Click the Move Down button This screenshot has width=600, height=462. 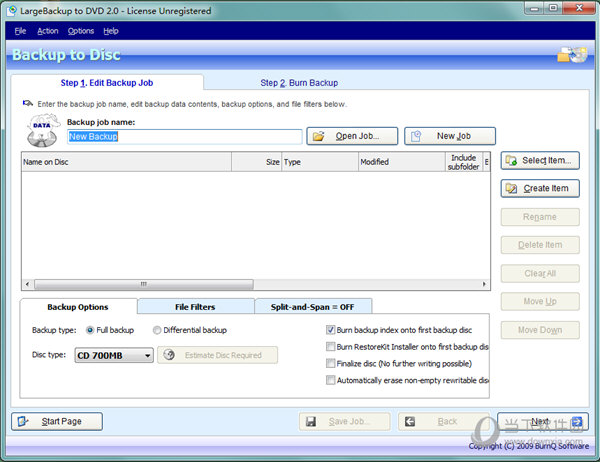pyautogui.click(x=540, y=330)
